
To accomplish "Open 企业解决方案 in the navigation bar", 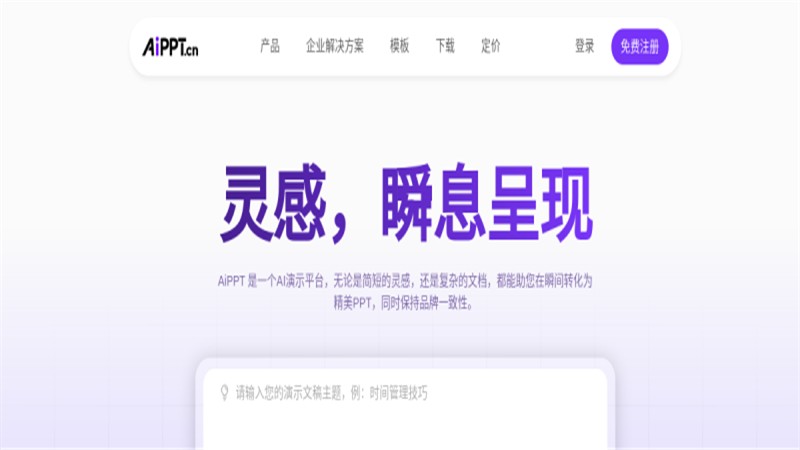I will pyautogui.click(x=335, y=46).
